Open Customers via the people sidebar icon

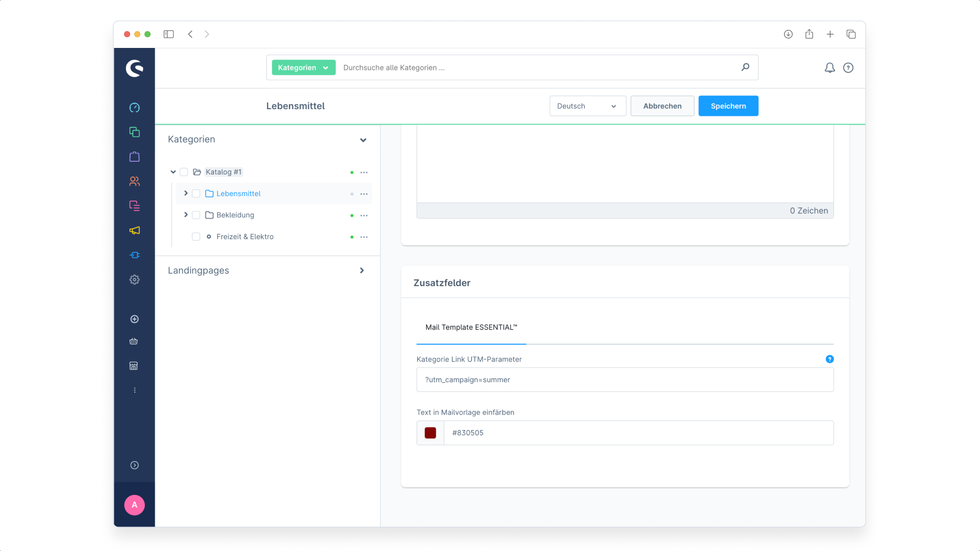click(x=134, y=181)
